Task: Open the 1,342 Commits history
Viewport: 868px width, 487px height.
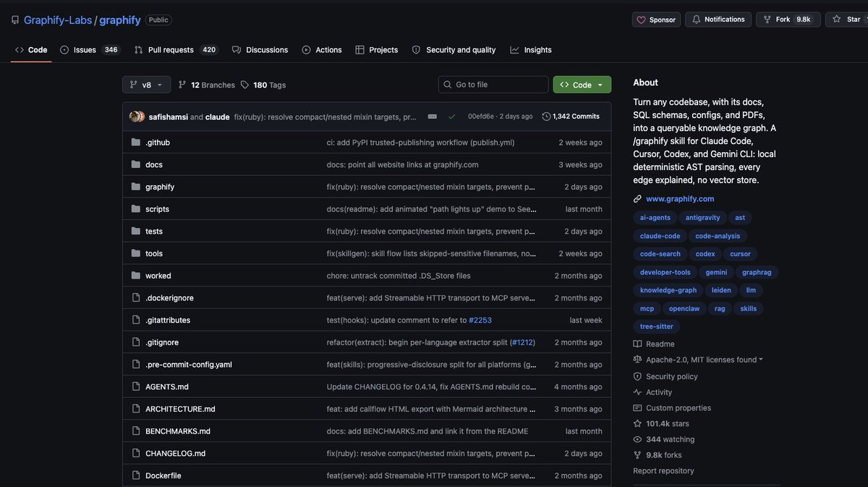Action: [571, 117]
